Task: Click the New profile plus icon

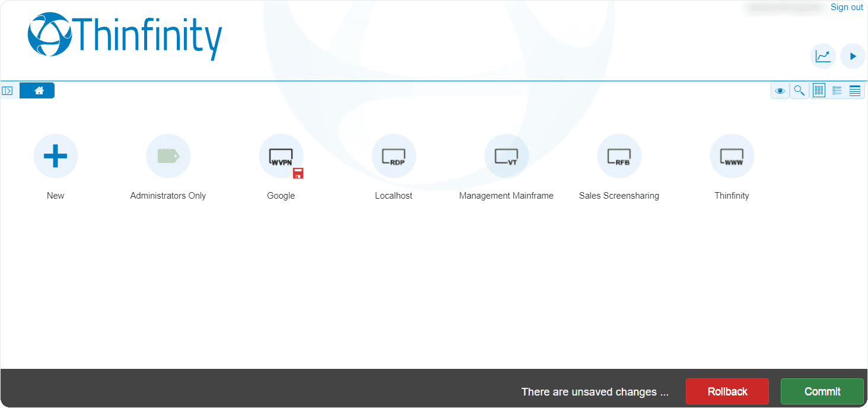Action: [x=56, y=156]
